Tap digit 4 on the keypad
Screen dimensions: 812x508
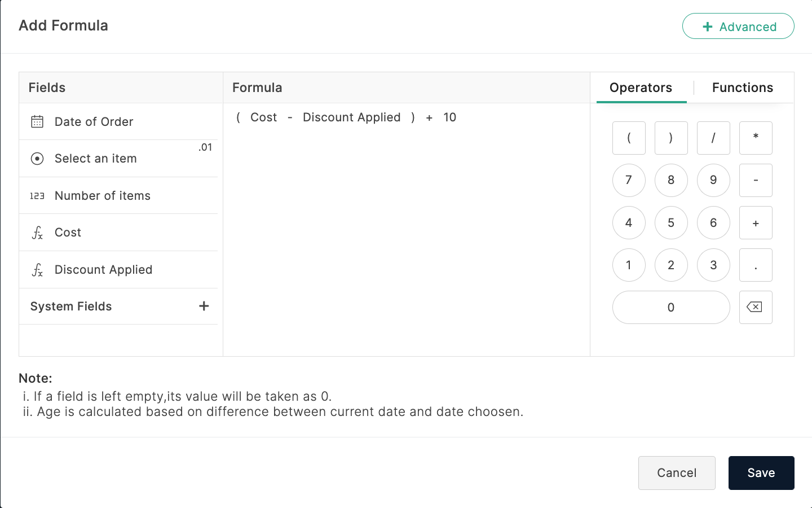point(629,222)
